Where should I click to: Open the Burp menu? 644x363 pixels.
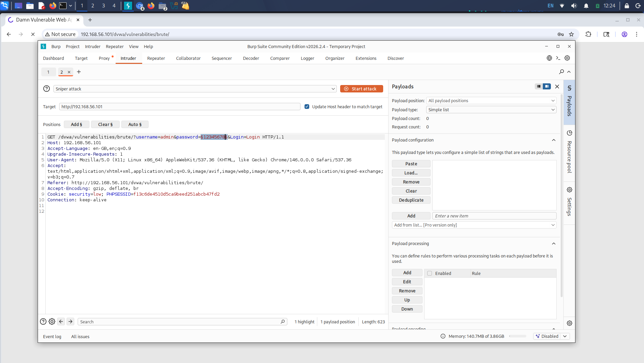tap(56, 46)
